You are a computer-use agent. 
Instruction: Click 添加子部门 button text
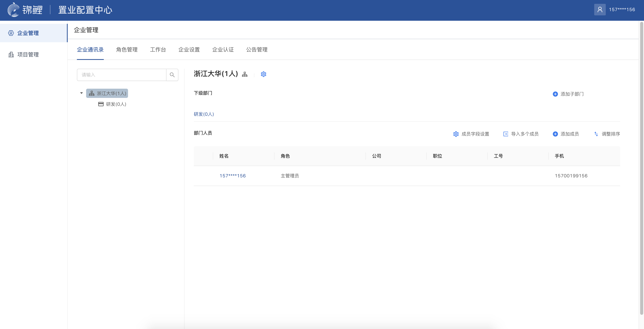tap(572, 94)
